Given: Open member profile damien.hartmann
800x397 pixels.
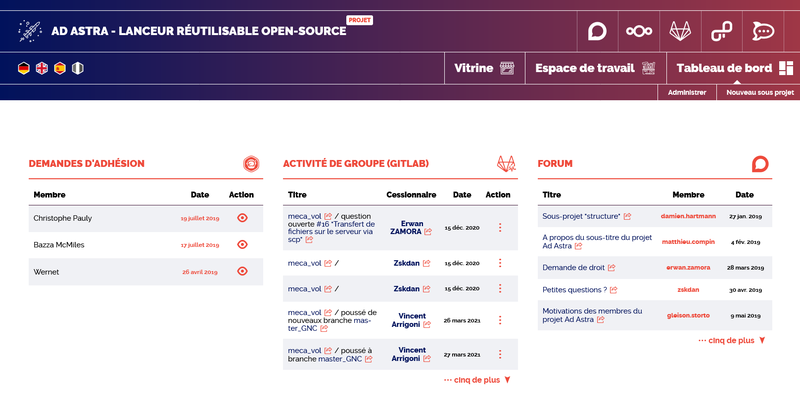Looking at the screenshot, I should 688,216.
